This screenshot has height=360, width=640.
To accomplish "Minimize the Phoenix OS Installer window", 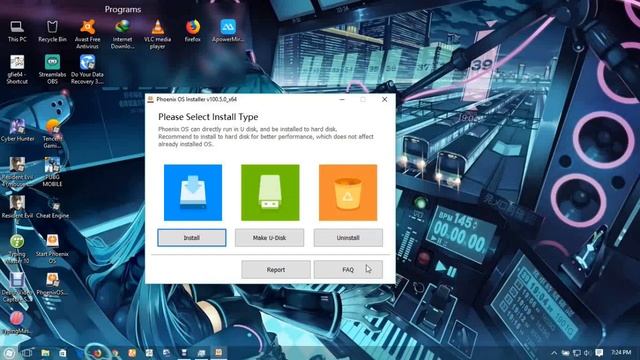I will [x=342, y=99].
